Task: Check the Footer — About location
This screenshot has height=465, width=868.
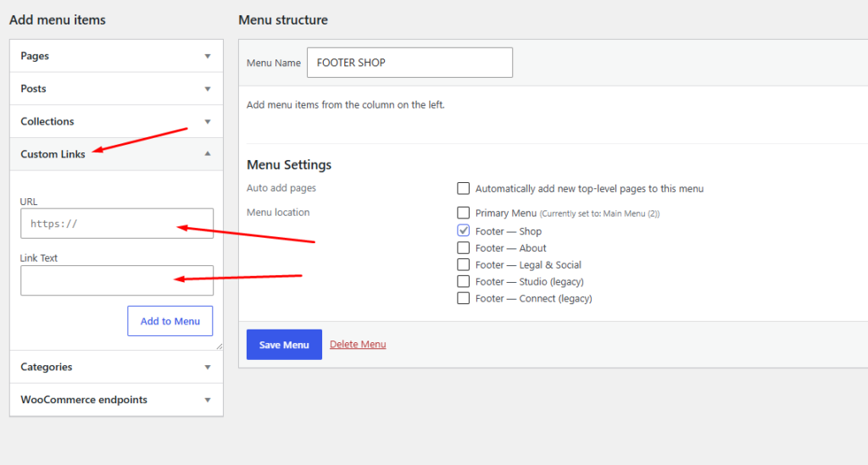Action: tap(464, 247)
